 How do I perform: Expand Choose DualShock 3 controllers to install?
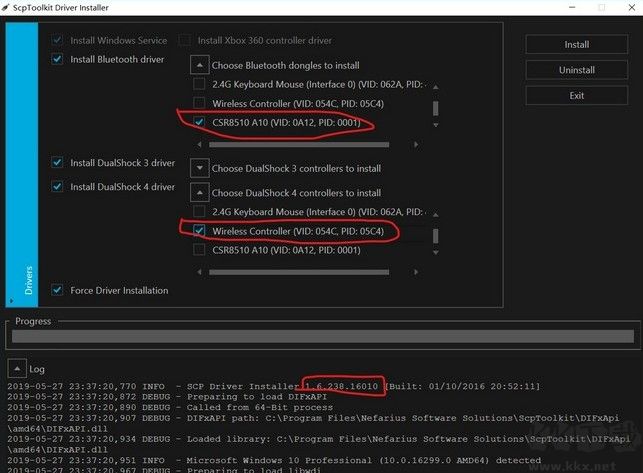pyautogui.click(x=200, y=168)
